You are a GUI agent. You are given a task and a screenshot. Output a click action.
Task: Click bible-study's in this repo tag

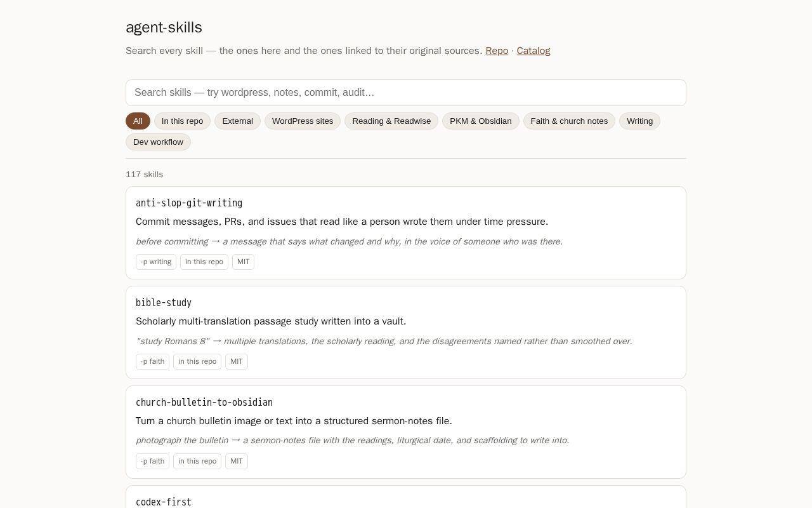coord(197,361)
